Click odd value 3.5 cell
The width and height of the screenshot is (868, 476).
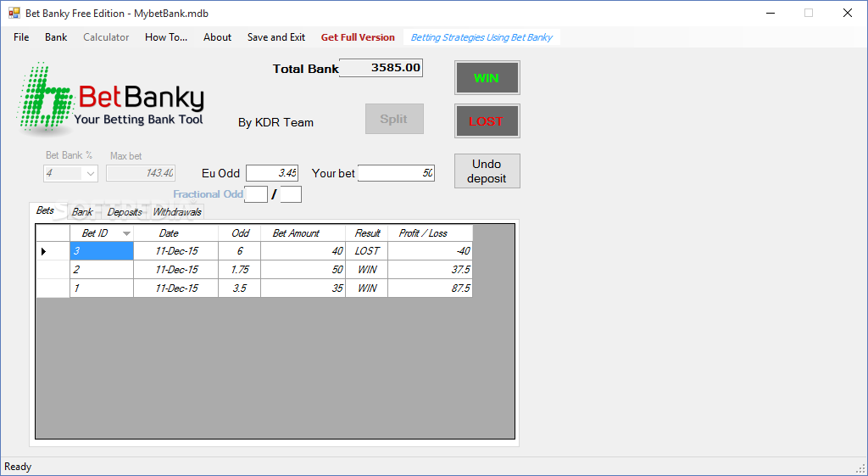[x=239, y=288]
